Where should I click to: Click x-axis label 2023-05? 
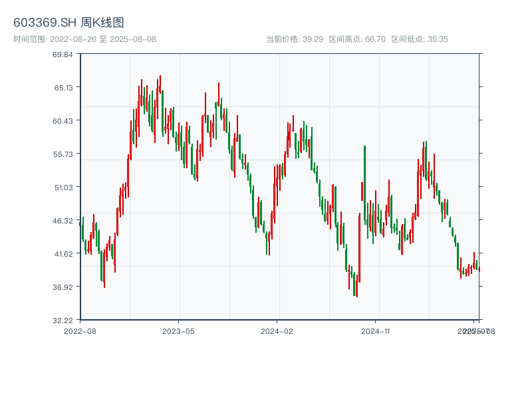click(x=178, y=331)
